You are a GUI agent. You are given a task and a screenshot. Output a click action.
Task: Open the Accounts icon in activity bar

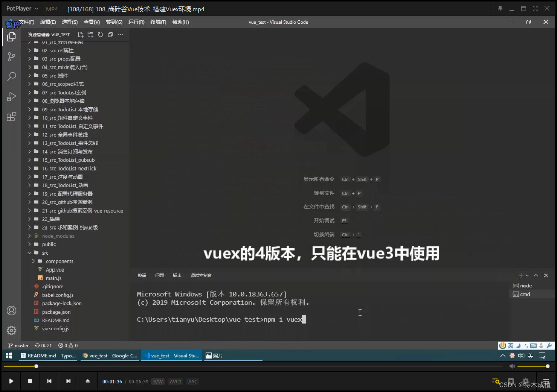12,311
